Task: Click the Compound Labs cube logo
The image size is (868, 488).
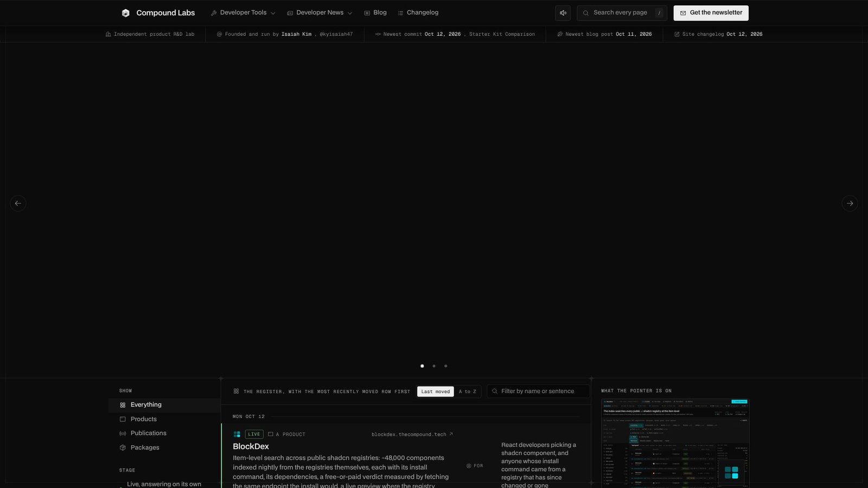Action: [x=126, y=13]
